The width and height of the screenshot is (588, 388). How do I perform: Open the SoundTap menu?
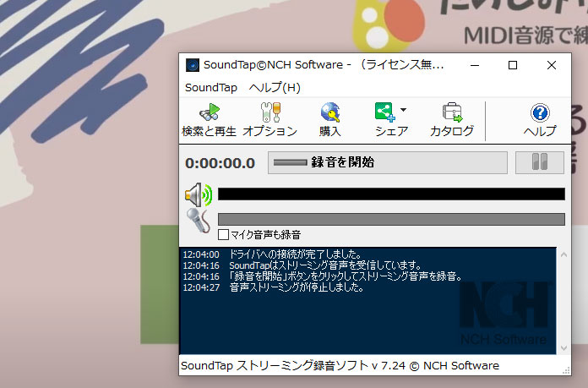pos(211,88)
